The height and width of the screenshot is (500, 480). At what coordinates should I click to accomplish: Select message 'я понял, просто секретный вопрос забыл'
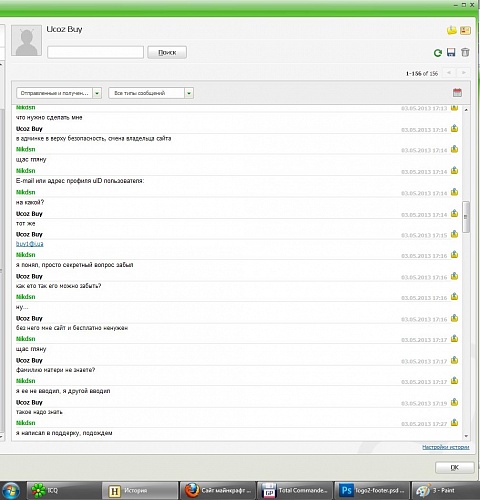75,265
